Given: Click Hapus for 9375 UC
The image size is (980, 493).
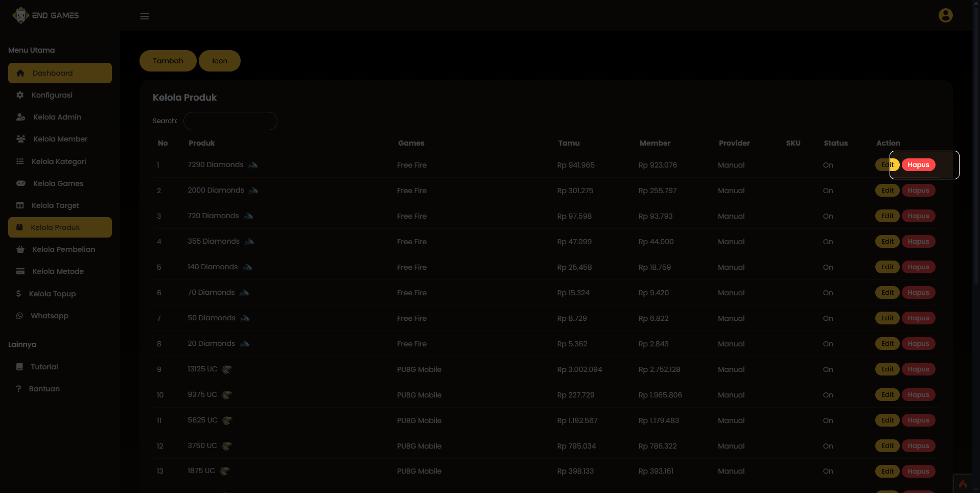Looking at the screenshot, I should [918, 395].
